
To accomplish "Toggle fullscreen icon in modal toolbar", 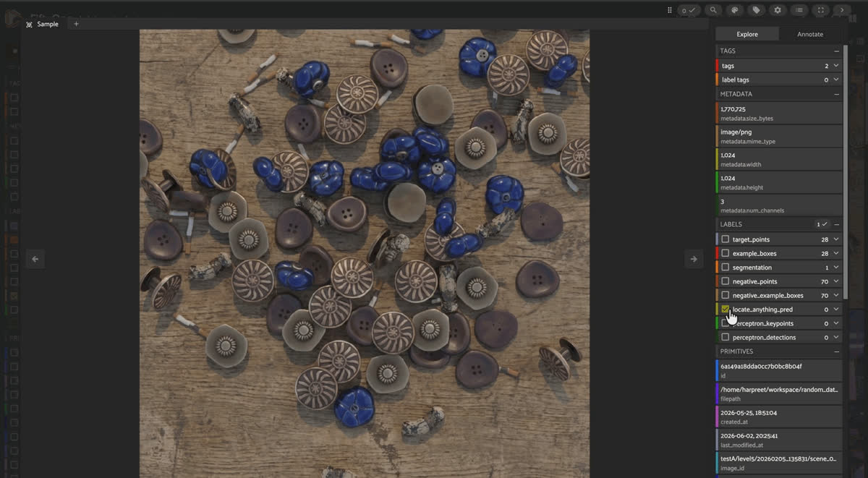I will tap(820, 10).
